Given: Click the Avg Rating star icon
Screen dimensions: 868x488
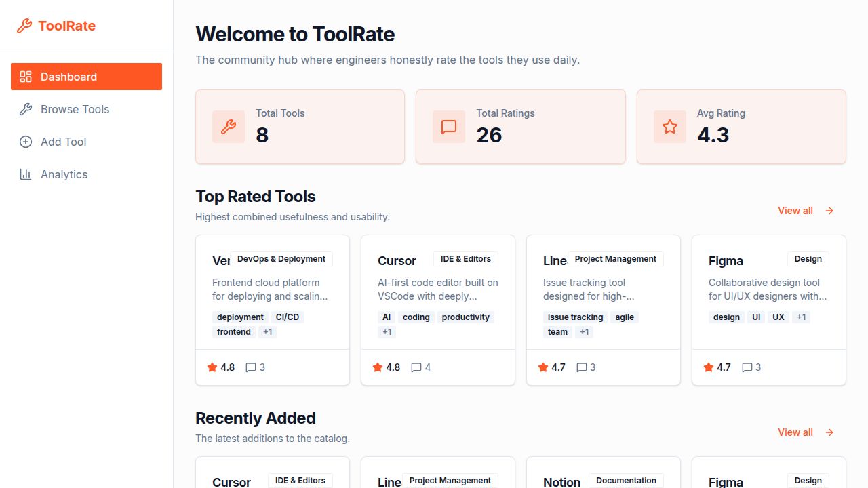Looking at the screenshot, I should click(x=670, y=127).
